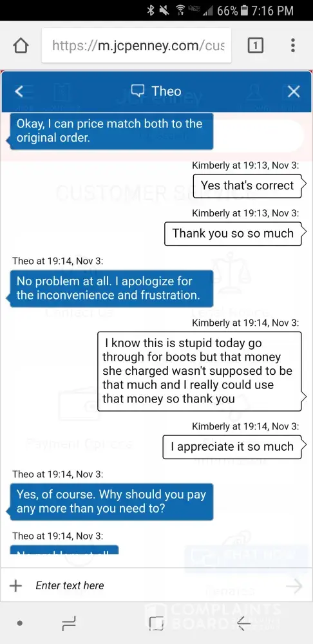Open the browser three-dot overflow menu
Image resolution: width=313 pixels, height=644 pixels.
293,45
